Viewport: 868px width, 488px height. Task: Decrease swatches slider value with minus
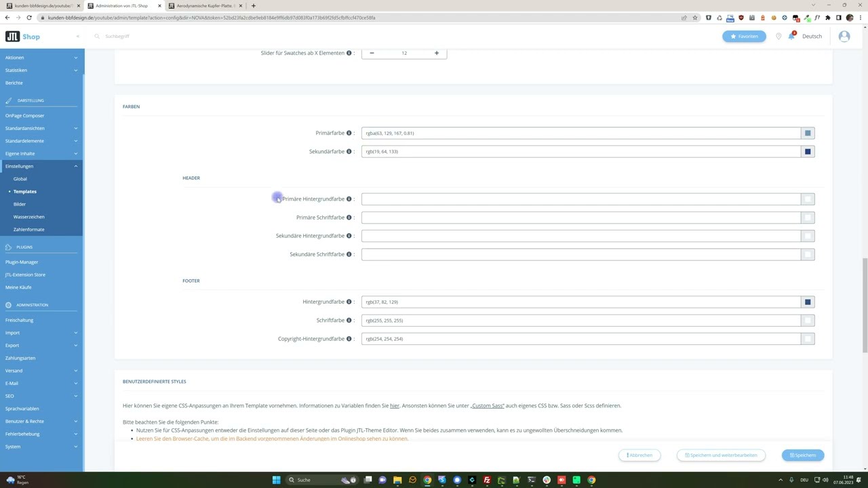coord(372,53)
